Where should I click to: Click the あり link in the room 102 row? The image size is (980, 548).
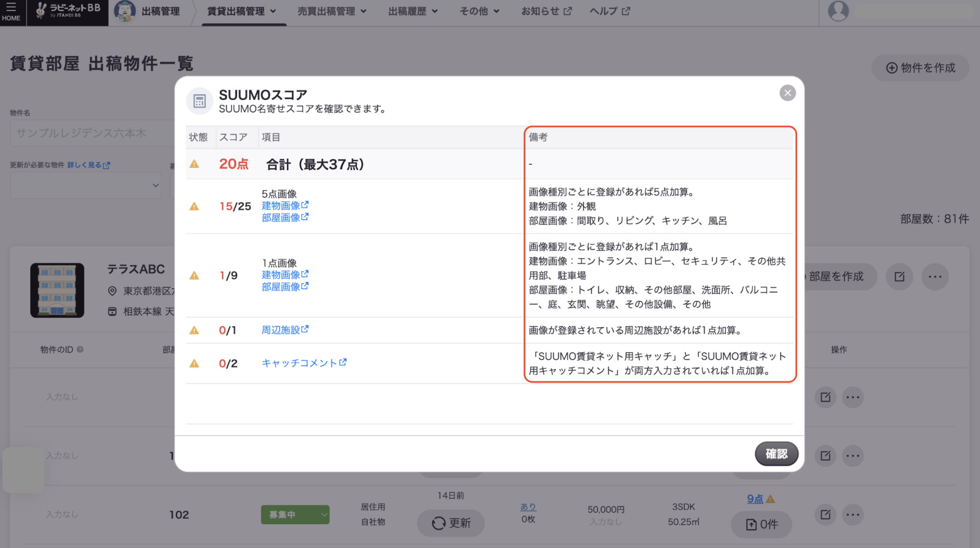[528, 506]
